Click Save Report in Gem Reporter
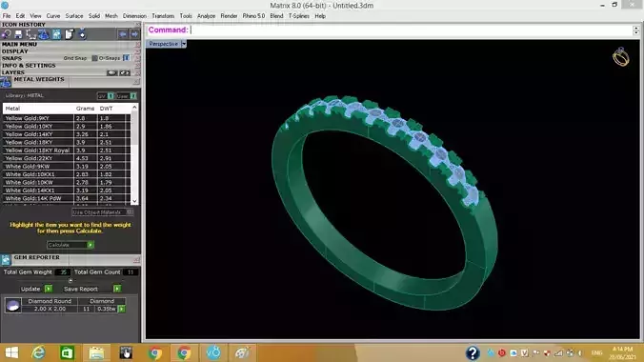Screen dimensions: 644x362 pos(81,289)
